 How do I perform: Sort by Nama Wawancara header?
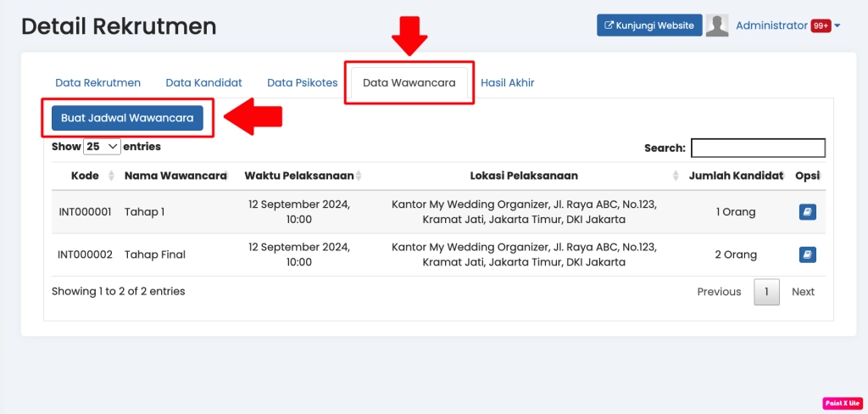point(175,176)
